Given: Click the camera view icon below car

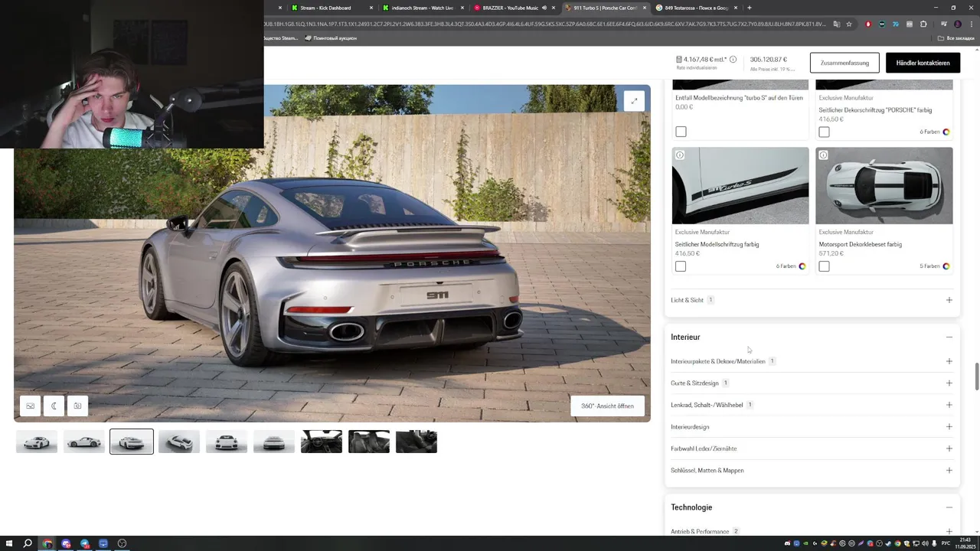Looking at the screenshot, I should [x=77, y=406].
